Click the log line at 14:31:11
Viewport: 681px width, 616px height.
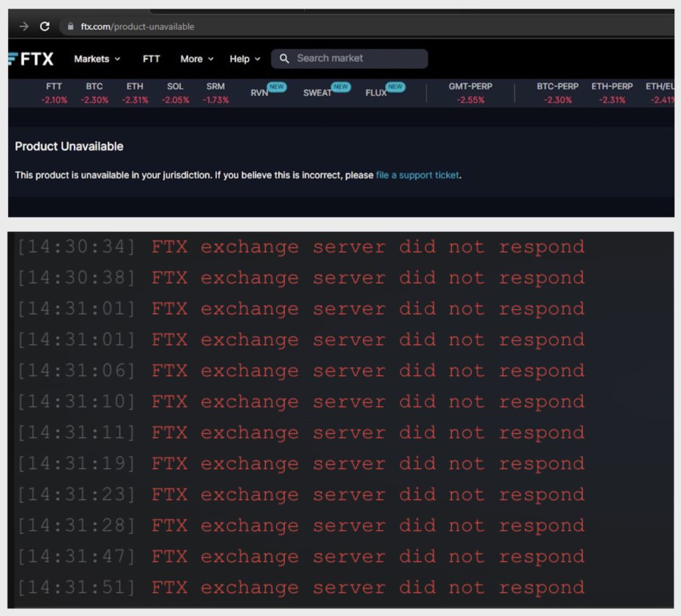coord(301,433)
